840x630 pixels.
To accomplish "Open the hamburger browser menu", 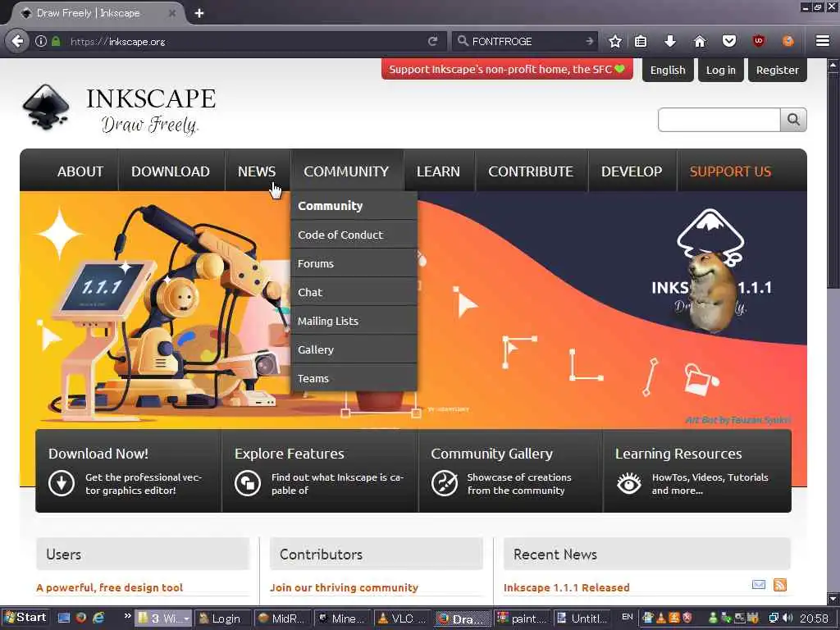I will click(x=822, y=41).
